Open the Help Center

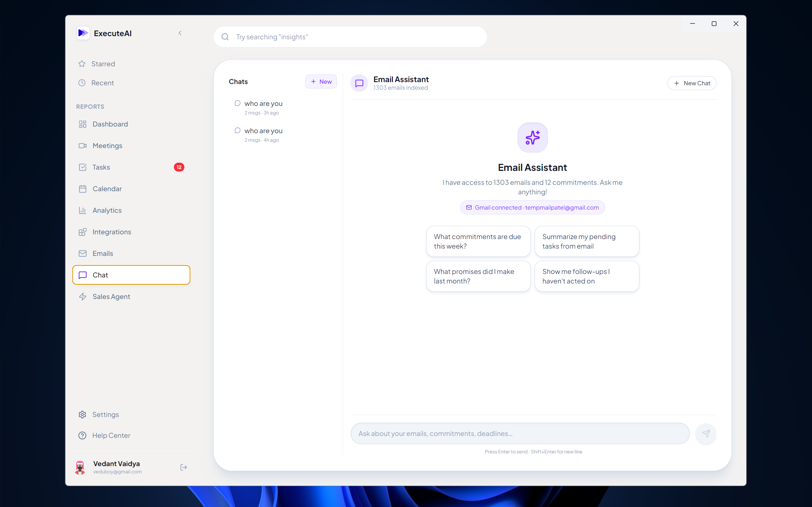(x=111, y=435)
